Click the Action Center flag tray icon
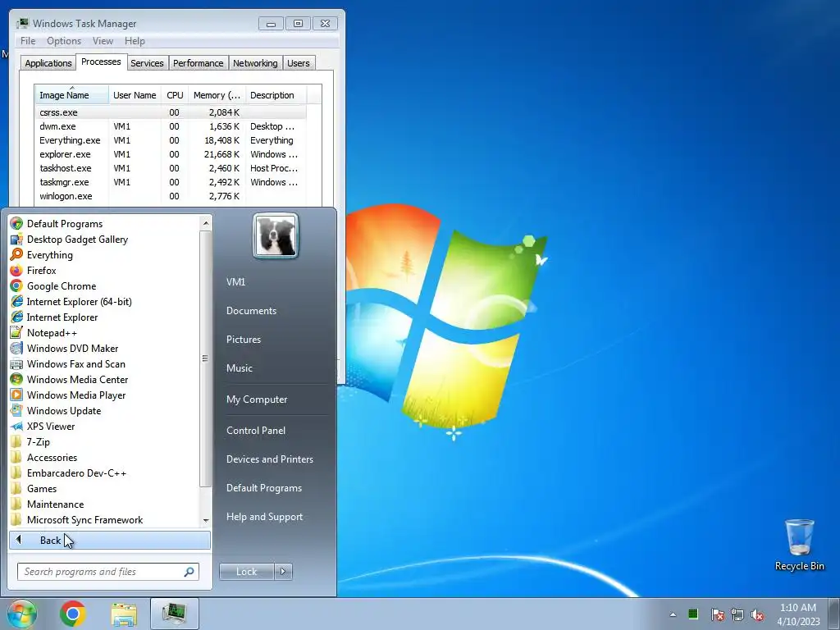 tap(717, 614)
